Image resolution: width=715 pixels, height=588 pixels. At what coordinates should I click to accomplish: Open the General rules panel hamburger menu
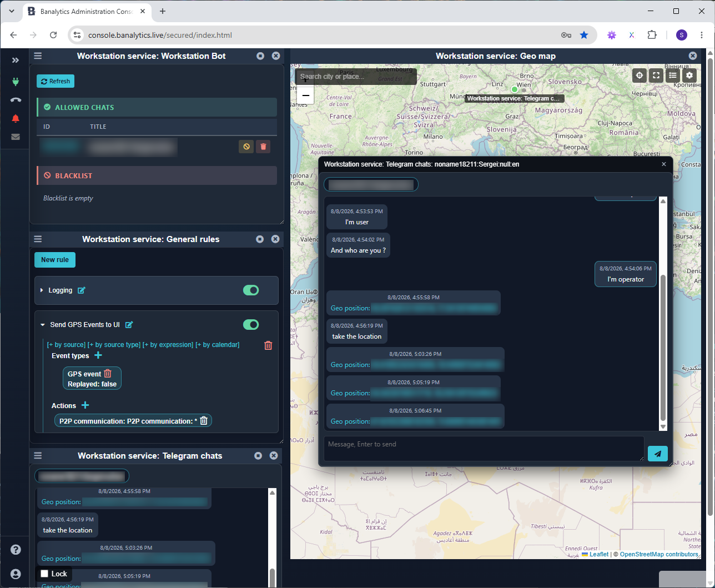coord(38,239)
